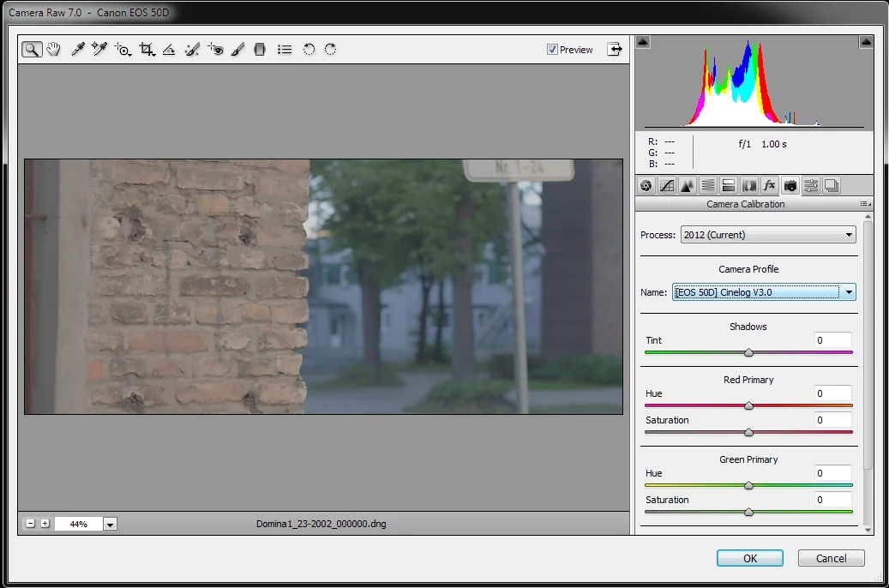This screenshot has height=588, width=889.
Task: Open the zoom level dropdown arrow
Action: click(110, 524)
